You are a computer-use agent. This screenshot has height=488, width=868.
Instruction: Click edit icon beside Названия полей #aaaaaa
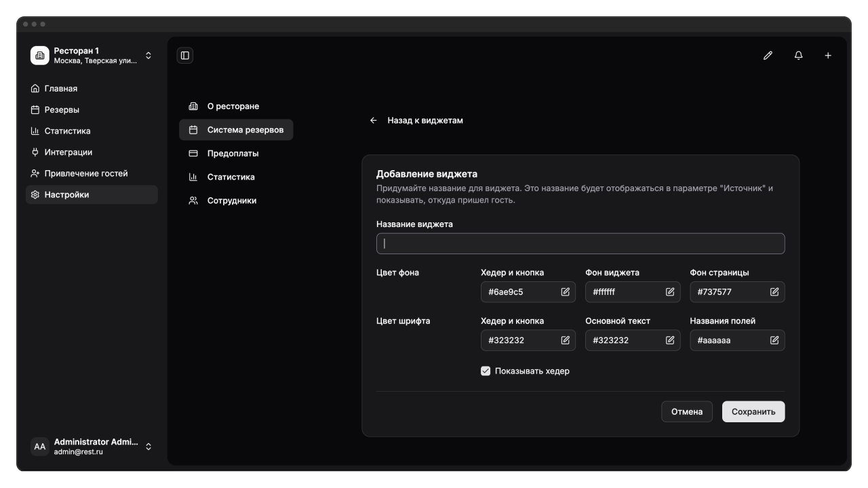774,340
